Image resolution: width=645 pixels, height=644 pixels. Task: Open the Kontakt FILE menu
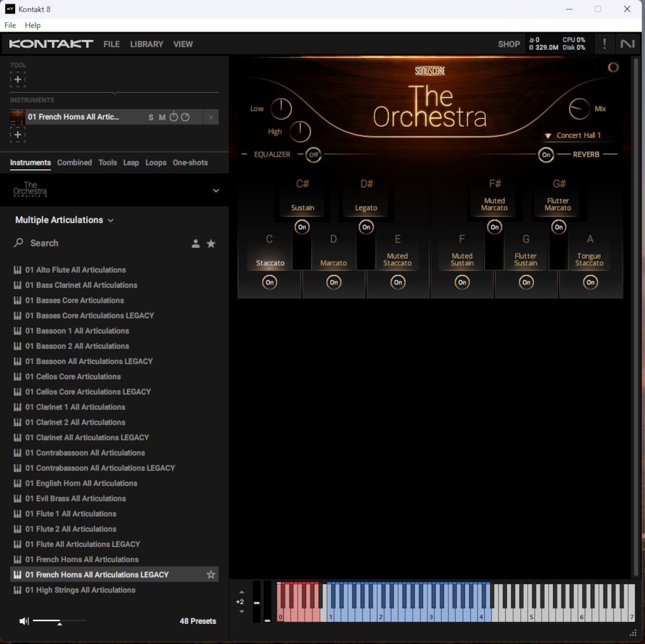pyautogui.click(x=112, y=44)
